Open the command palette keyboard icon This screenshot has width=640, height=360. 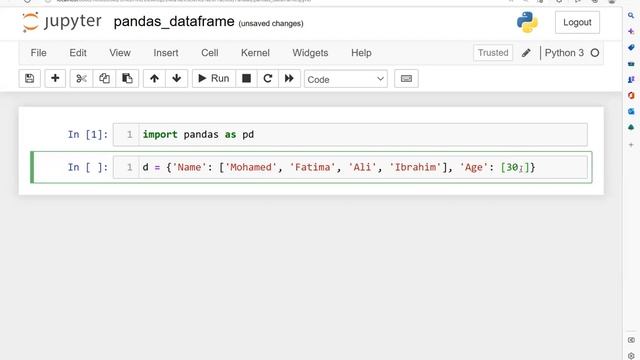pos(406,78)
